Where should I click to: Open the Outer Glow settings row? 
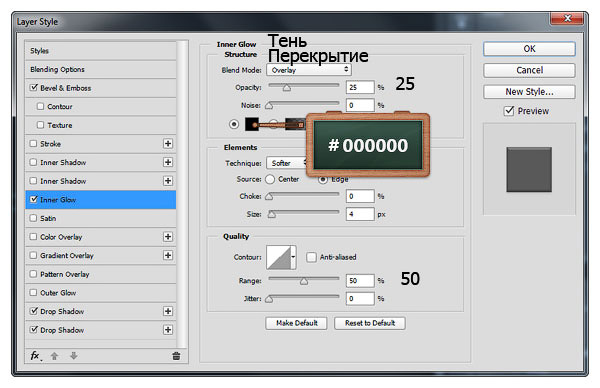[x=101, y=293]
